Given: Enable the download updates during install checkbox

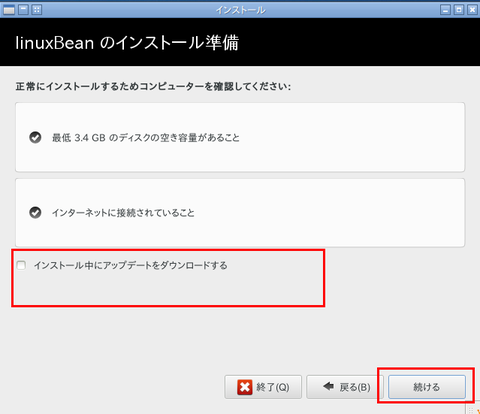Looking at the screenshot, I should point(21,265).
